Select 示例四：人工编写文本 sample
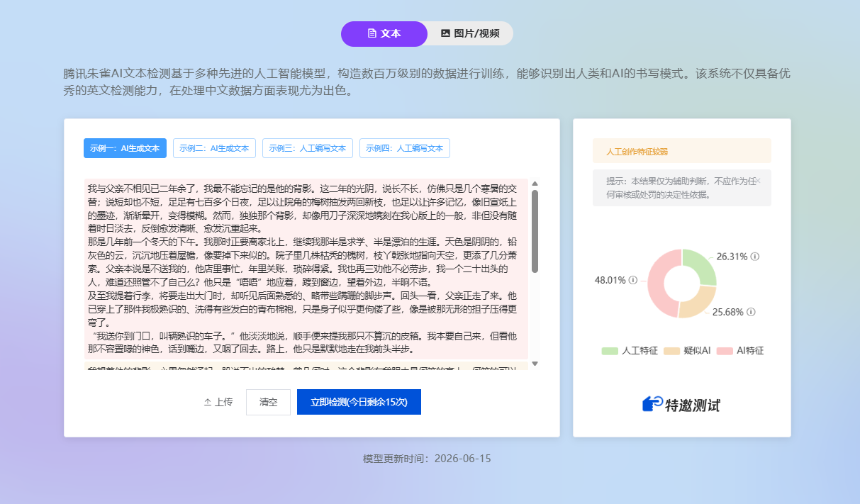This screenshot has width=860, height=504. pos(404,148)
